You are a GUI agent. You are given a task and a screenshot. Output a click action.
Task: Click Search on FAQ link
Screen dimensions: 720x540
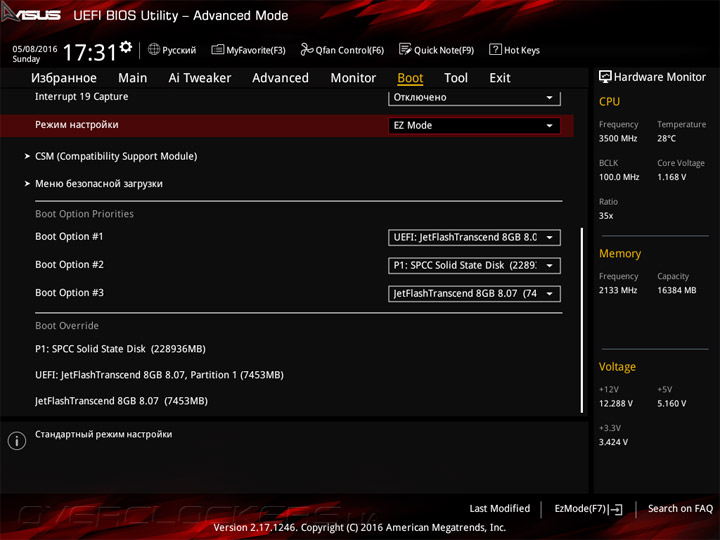click(680, 509)
